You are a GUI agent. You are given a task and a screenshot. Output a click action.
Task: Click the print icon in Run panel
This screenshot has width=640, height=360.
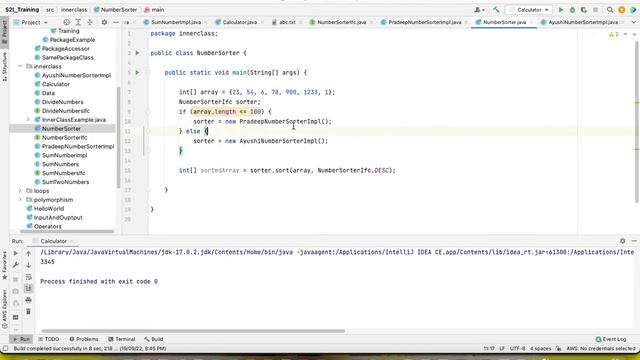(x=28, y=300)
